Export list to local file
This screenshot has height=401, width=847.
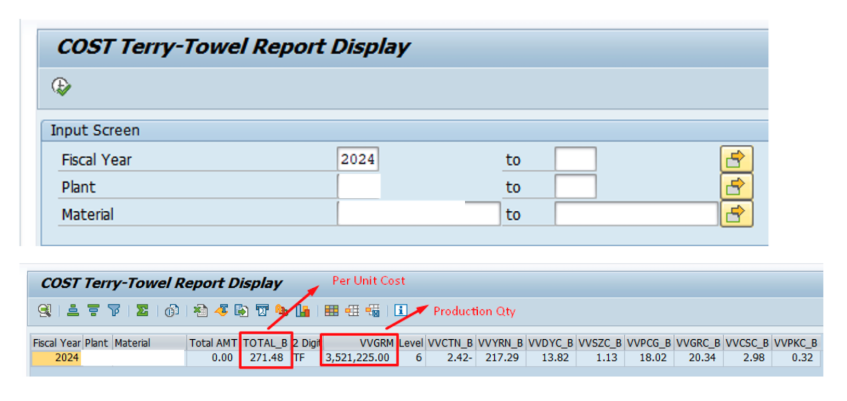tap(241, 310)
